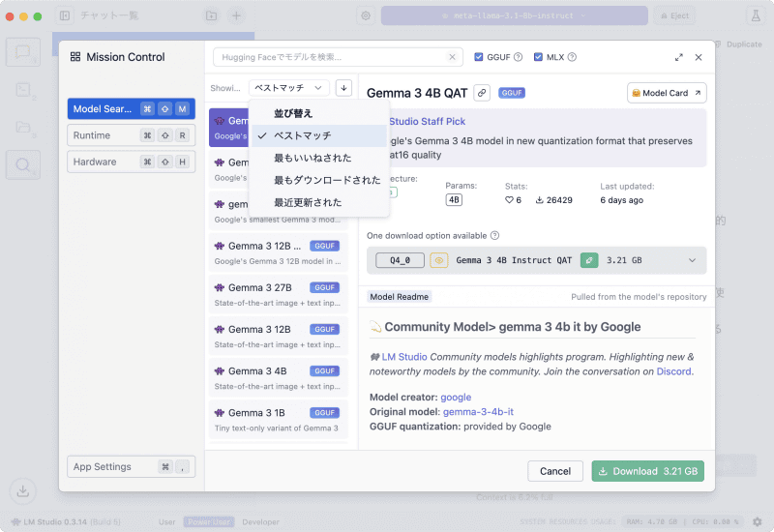The height and width of the screenshot is (532, 774).
Task: Close the Mission Control dialog
Action: point(699,57)
